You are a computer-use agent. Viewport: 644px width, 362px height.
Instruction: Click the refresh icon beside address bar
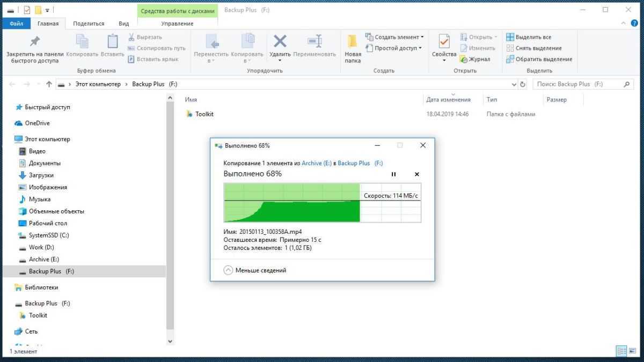[x=523, y=84]
